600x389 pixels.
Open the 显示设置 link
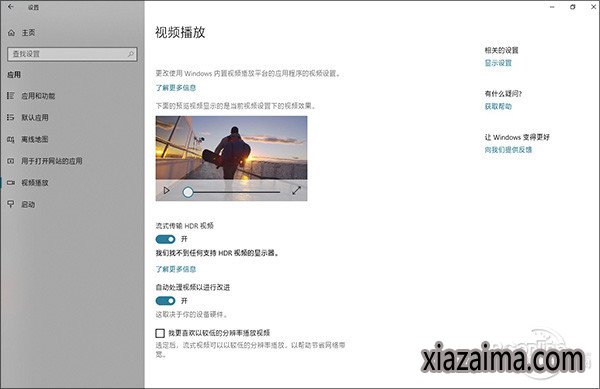498,63
